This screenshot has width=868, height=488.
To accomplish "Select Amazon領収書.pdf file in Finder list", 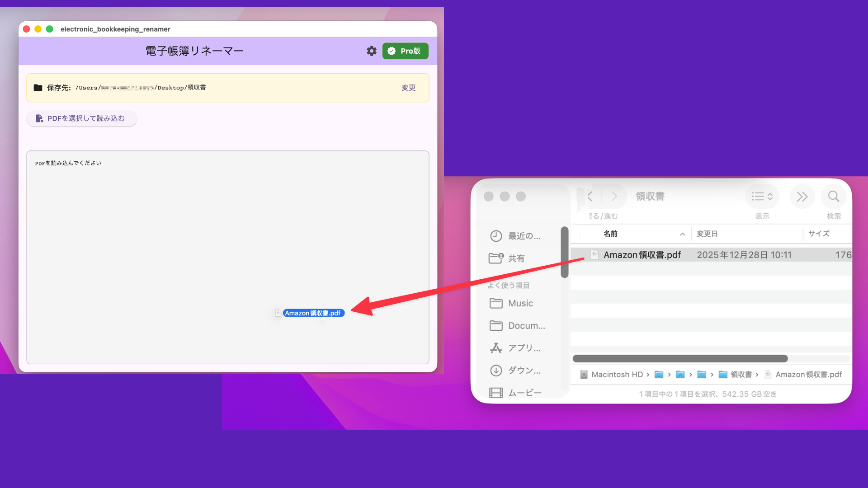I will pyautogui.click(x=642, y=255).
